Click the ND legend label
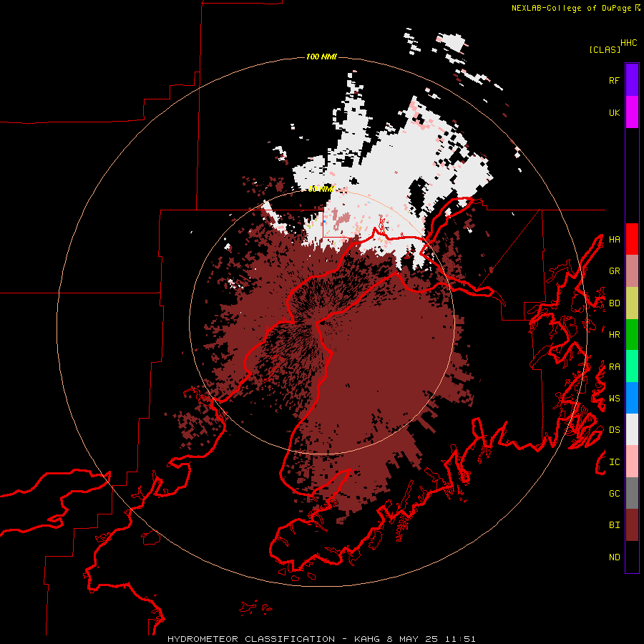 (614, 557)
